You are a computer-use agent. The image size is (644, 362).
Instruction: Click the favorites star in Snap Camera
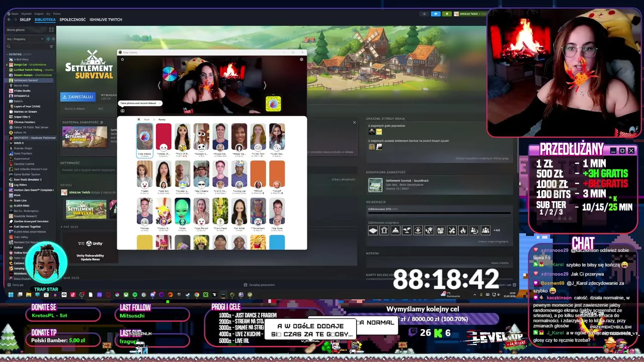[x=122, y=59]
